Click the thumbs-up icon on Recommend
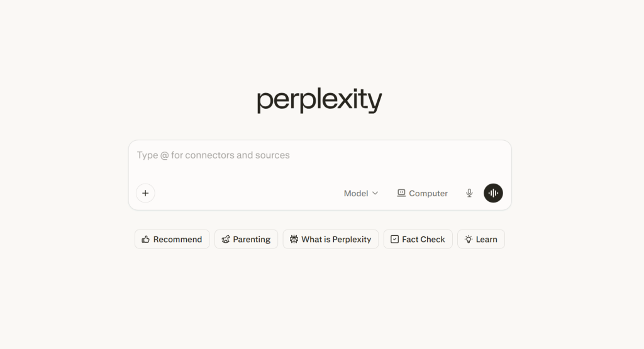Screen dimensions: 644x349 coord(146,239)
